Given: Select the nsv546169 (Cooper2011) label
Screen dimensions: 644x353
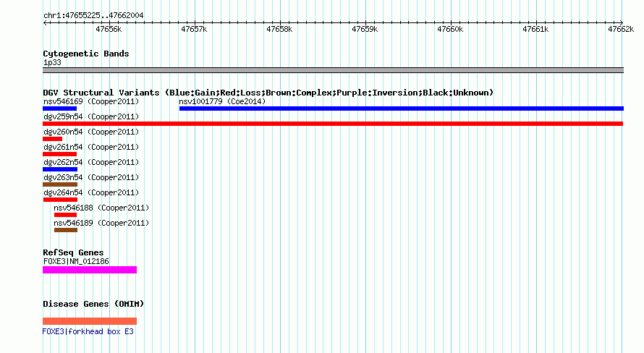Looking at the screenshot, I should coord(91,101).
